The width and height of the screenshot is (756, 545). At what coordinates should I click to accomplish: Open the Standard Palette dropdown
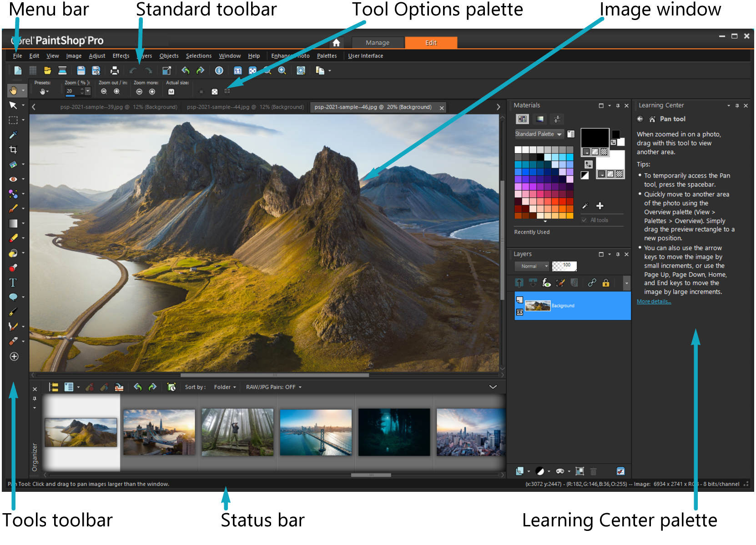click(x=539, y=134)
